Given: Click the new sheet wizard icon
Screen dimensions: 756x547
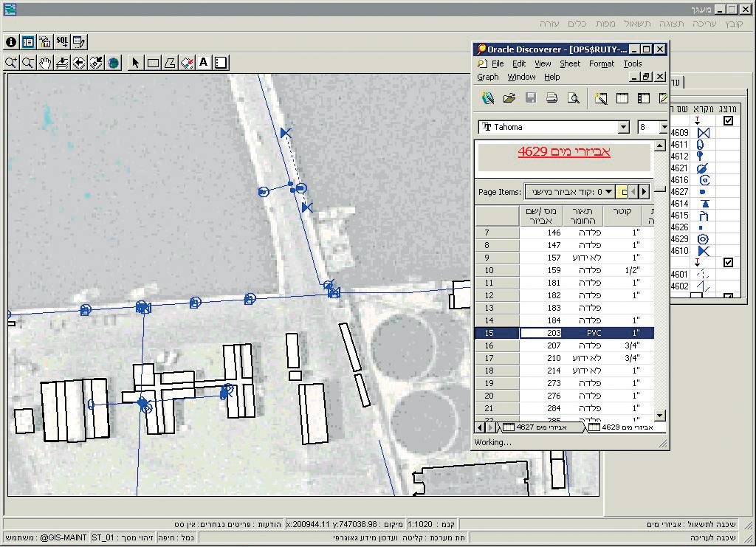Looking at the screenshot, I should 601,98.
